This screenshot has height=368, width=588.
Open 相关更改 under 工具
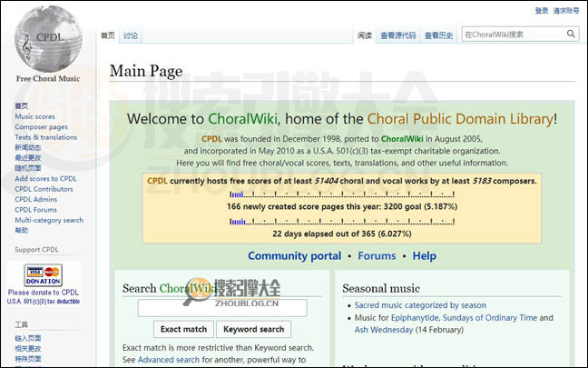click(28, 349)
